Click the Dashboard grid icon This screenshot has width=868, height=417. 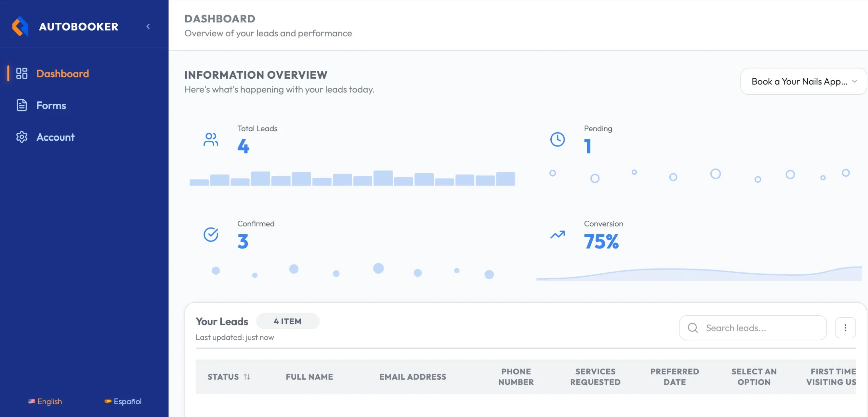pos(22,74)
